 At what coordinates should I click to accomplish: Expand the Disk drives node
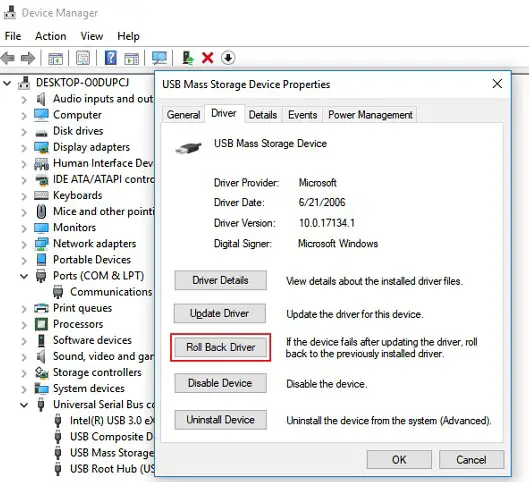24,132
